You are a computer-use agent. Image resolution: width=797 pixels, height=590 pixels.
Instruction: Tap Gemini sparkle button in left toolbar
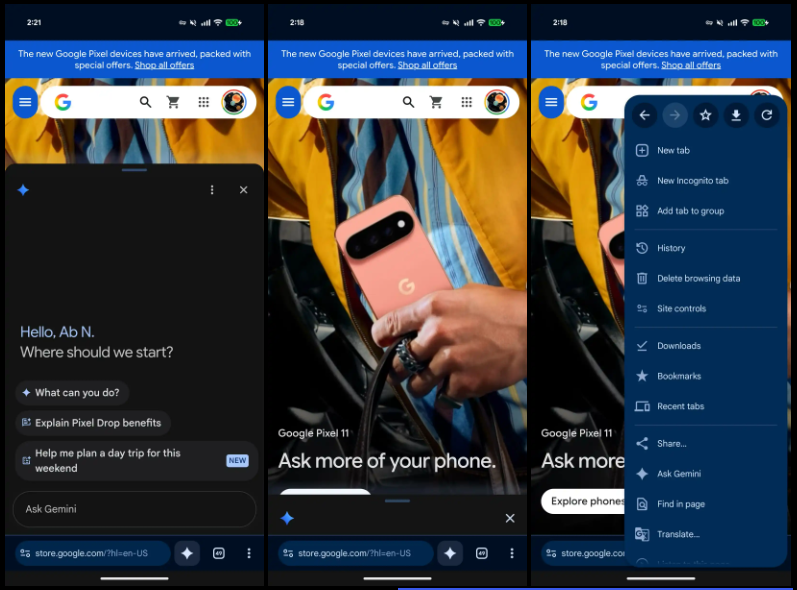tap(187, 553)
